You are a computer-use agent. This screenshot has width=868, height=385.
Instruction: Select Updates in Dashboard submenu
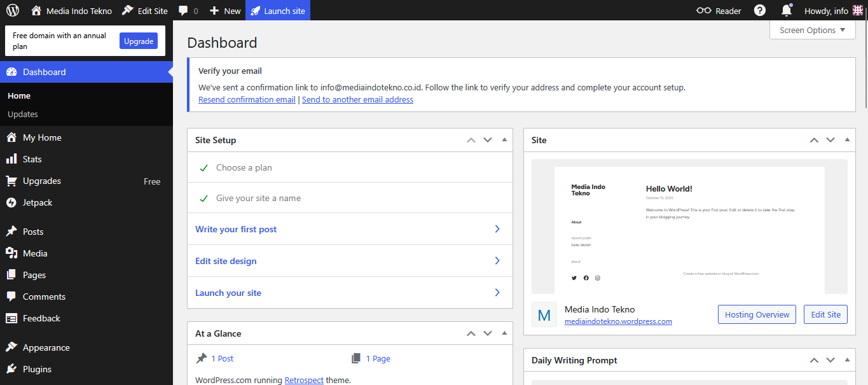tap(23, 114)
